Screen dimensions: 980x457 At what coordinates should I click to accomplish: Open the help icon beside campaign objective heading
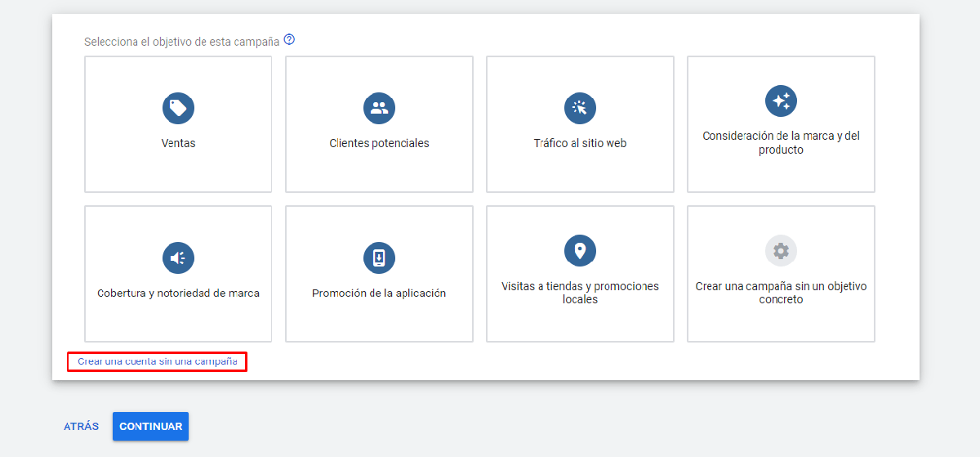tap(289, 40)
